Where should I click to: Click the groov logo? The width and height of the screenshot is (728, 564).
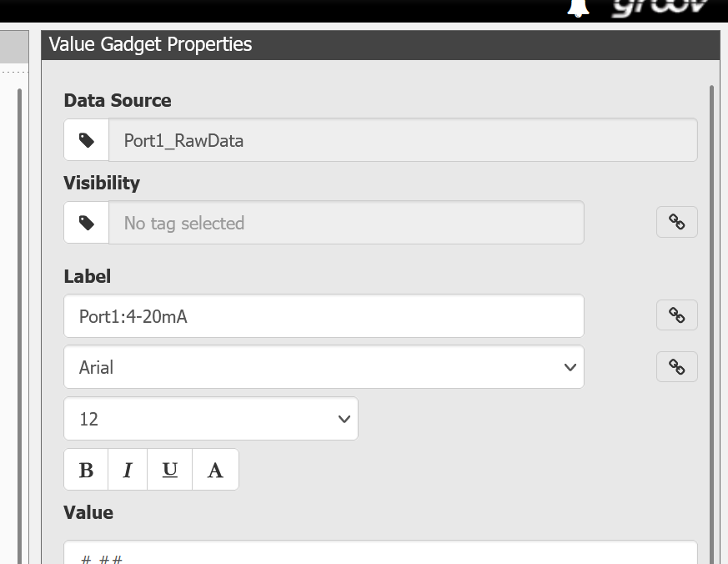pyautogui.click(x=660, y=7)
